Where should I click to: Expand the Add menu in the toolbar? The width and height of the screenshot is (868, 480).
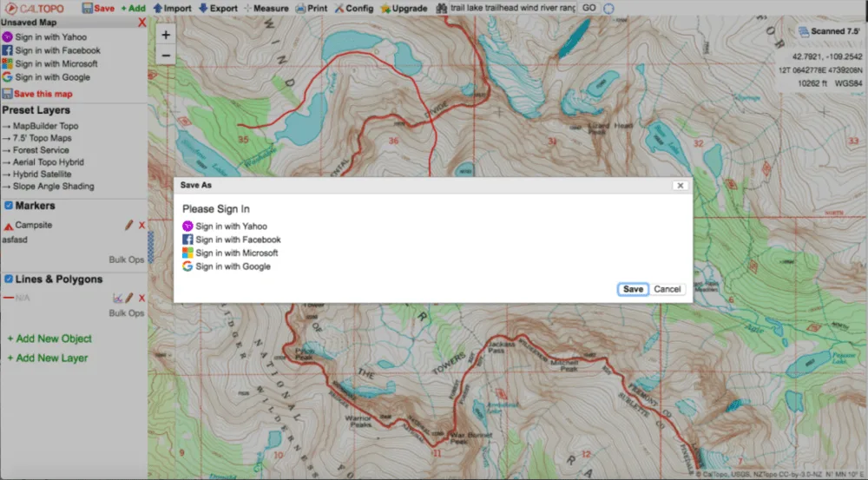coord(133,8)
